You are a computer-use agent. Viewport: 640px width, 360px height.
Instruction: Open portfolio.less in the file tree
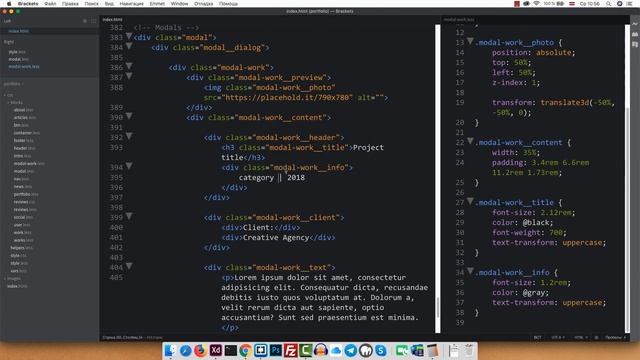[x=26, y=194]
